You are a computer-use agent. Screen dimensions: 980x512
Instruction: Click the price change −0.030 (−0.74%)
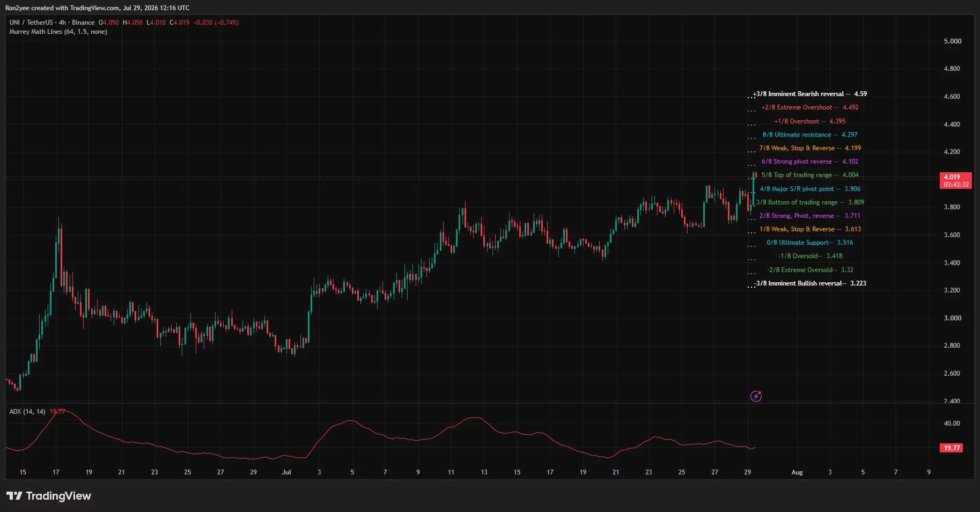pos(216,23)
